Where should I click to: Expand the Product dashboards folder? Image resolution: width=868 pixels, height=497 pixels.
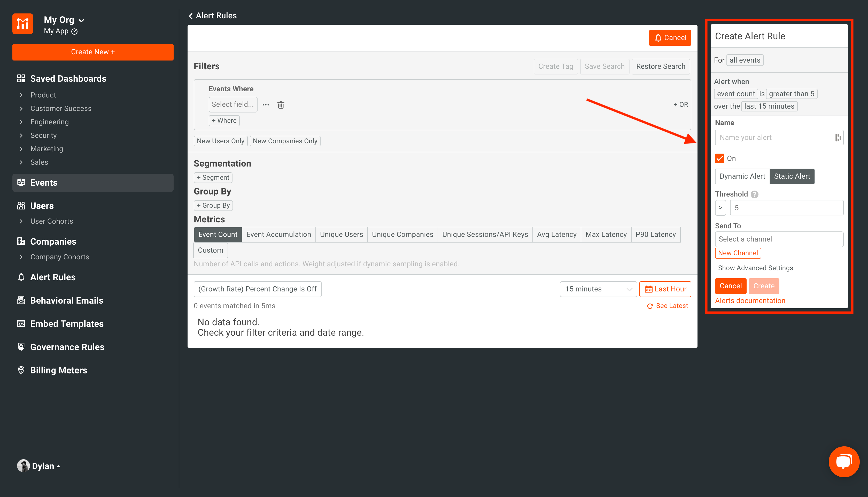coord(21,95)
